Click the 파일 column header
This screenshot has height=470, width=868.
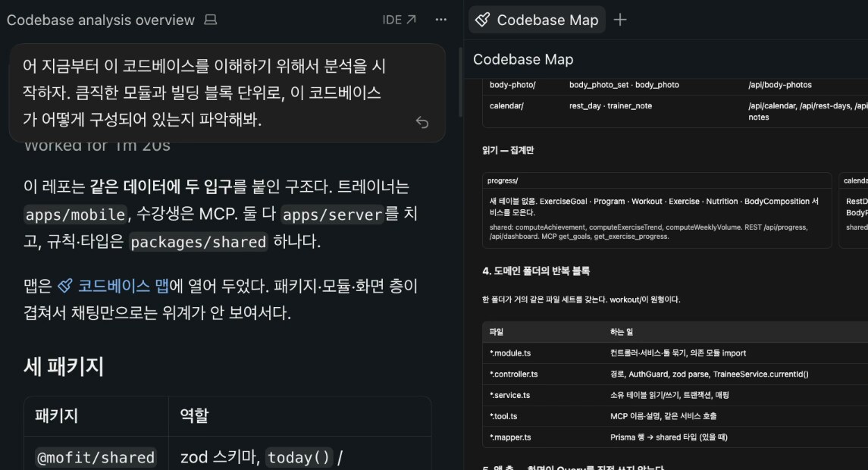tap(497, 331)
